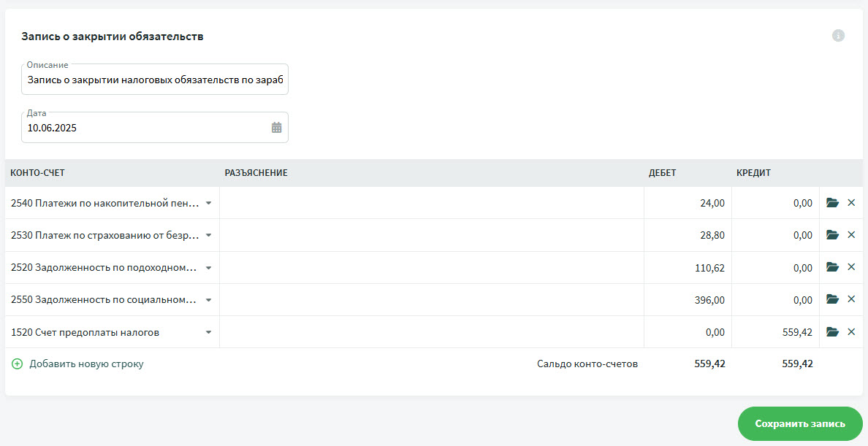This screenshot has height=446, width=868.
Task: Expand account dropdown for 2520 Задолженность
Action: (x=209, y=268)
